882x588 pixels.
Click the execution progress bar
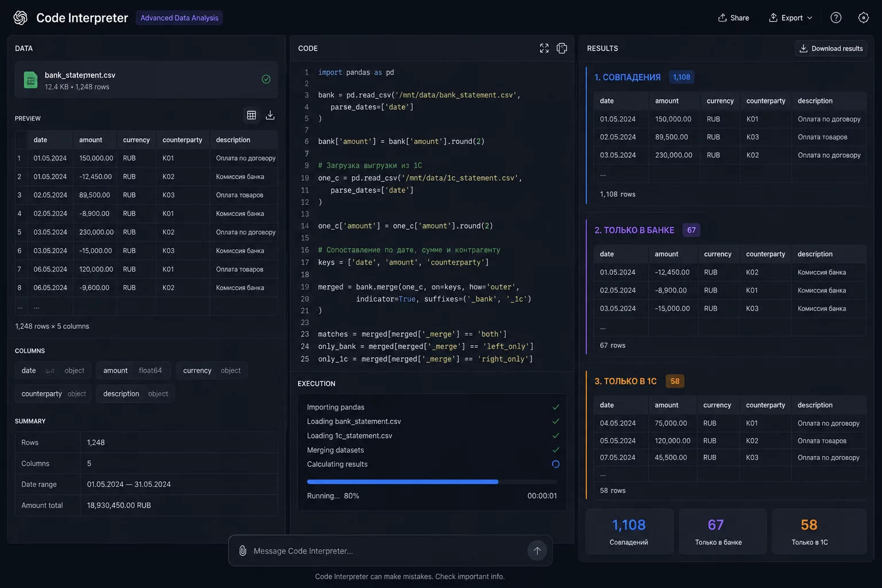[432, 482]
